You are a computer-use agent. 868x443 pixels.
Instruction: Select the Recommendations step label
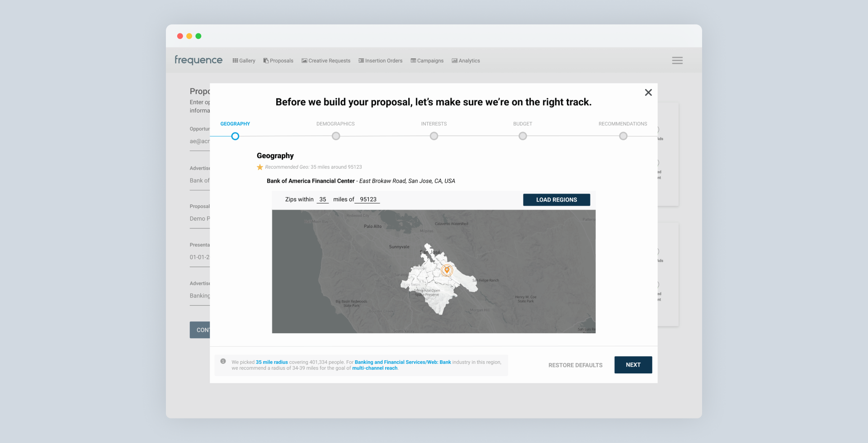pos(623,124)
